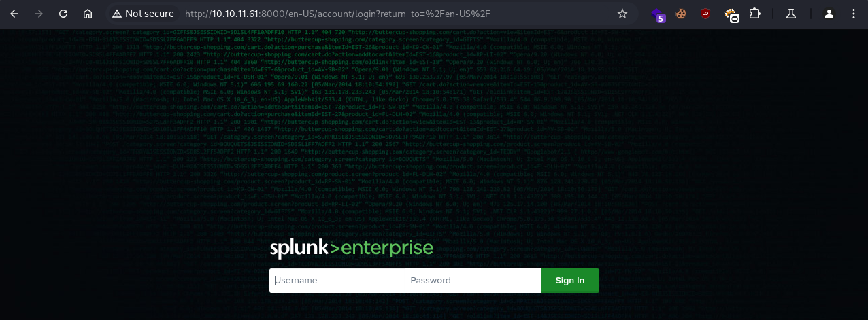Open the purple extension with badge 5
The height and width of the screenshot is (320, 868).
[658, 14]
